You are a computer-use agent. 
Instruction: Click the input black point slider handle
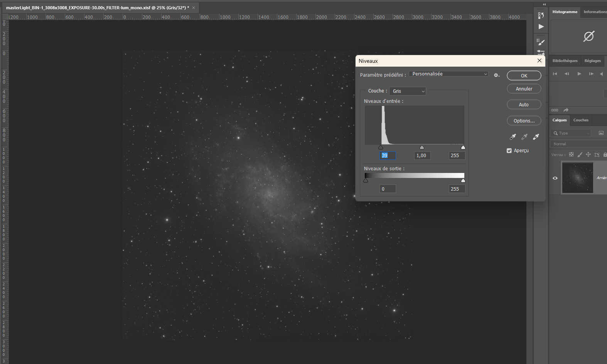point(381,147)
